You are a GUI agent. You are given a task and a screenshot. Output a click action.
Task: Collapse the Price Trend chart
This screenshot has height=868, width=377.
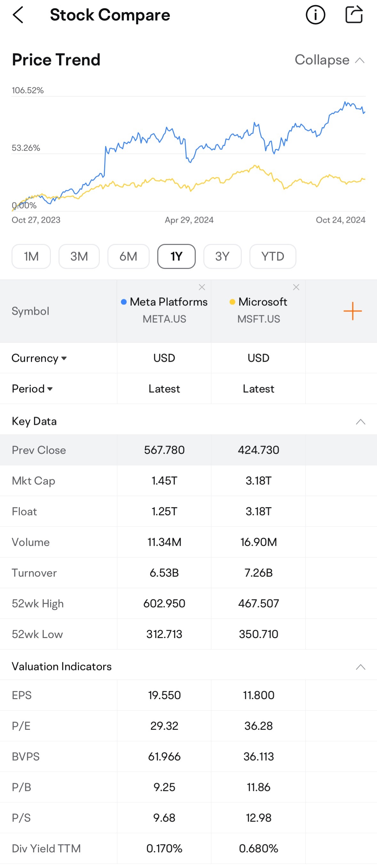click(x=330, y=60)
